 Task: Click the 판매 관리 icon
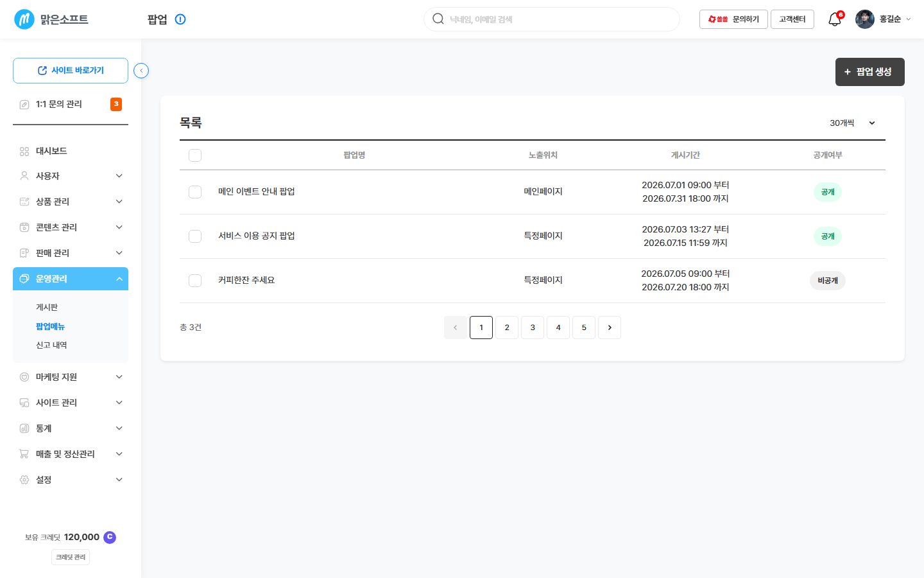24,253
